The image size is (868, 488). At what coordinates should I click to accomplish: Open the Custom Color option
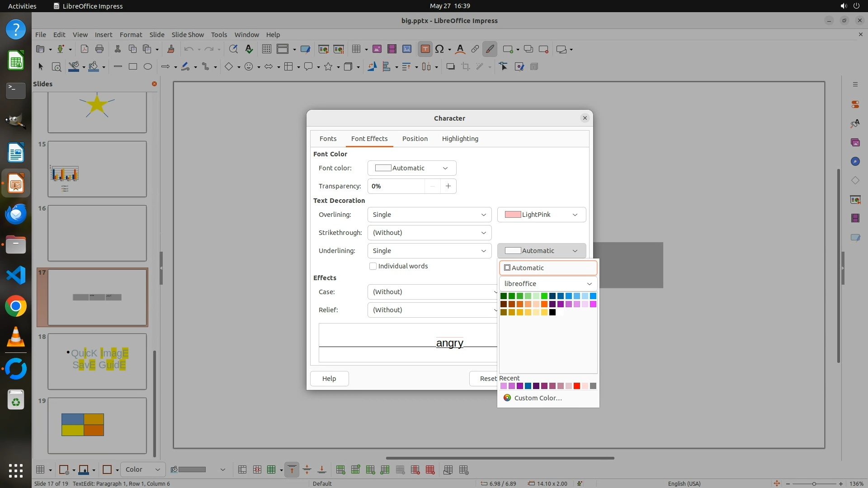[538, 398]
